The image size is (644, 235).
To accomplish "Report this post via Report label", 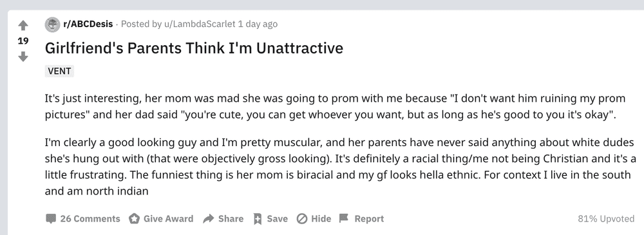I will click(369, 218).
